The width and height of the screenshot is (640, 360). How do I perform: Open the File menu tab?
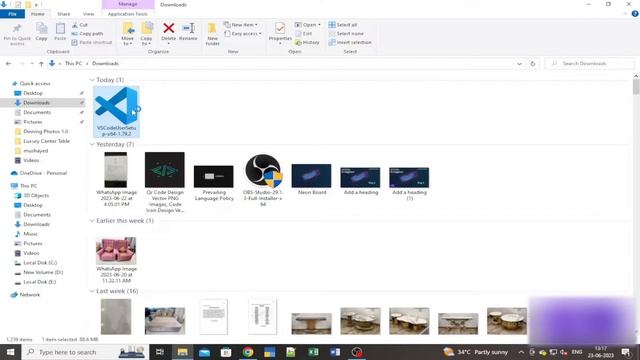pyautogui.click(x=12, y=14)
